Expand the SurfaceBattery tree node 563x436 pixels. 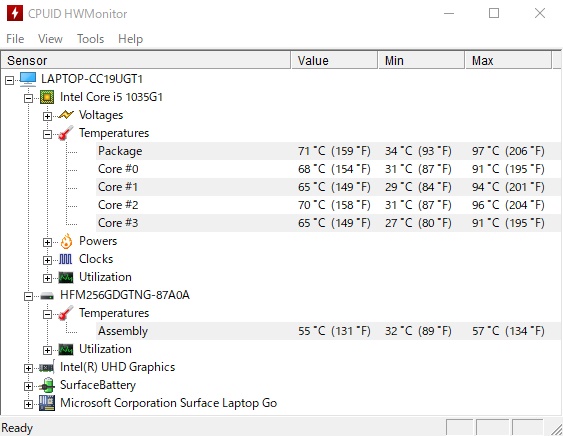click(28, 386)
